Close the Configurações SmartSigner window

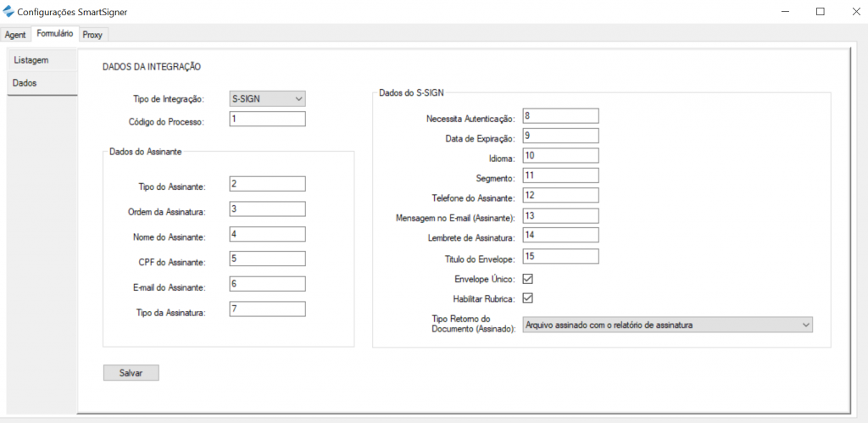click(856, 11)
